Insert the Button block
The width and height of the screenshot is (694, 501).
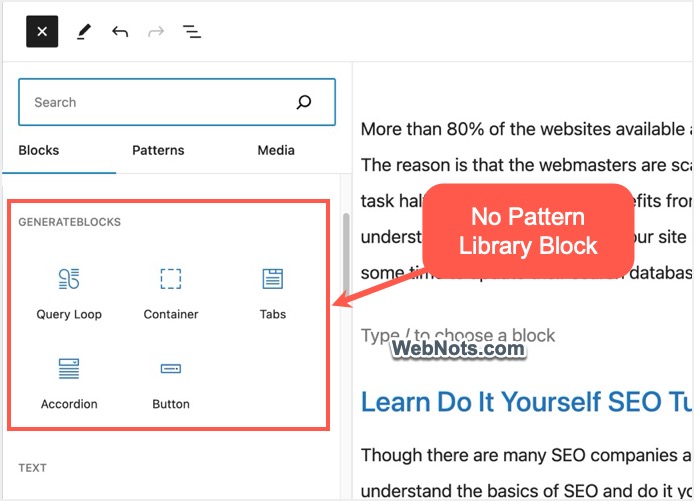point(171,384)
